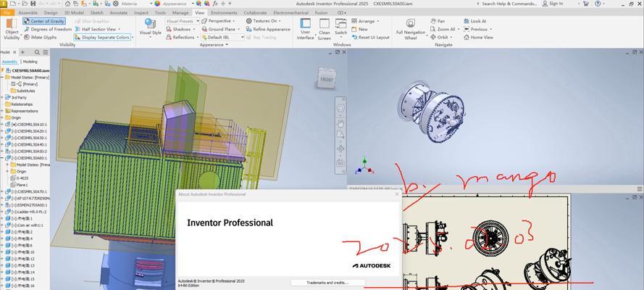Viewport: 644px width, 290px height.
Task: Switch to the Assemble ribbon tab
Action: [x=28, y=13]
